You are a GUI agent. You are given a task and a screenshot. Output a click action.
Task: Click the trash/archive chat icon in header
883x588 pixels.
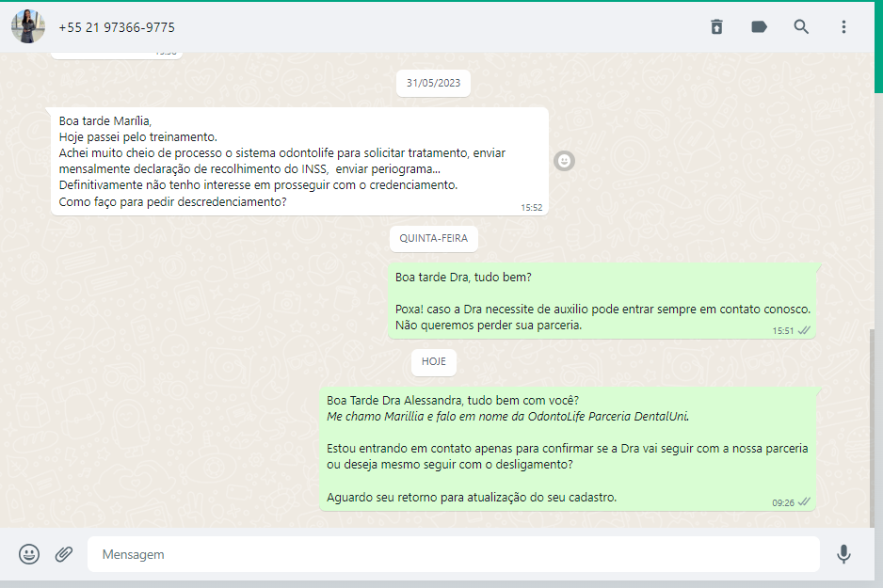[x=716, y=26]
